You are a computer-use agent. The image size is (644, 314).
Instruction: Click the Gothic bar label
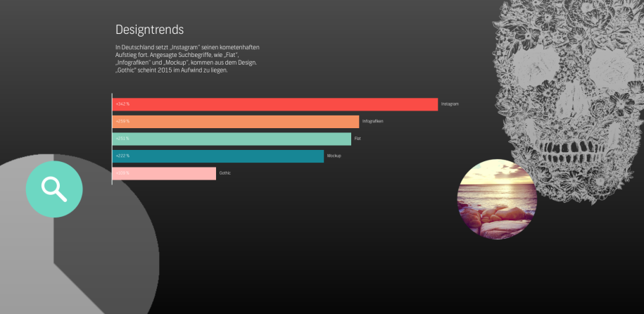225,173
